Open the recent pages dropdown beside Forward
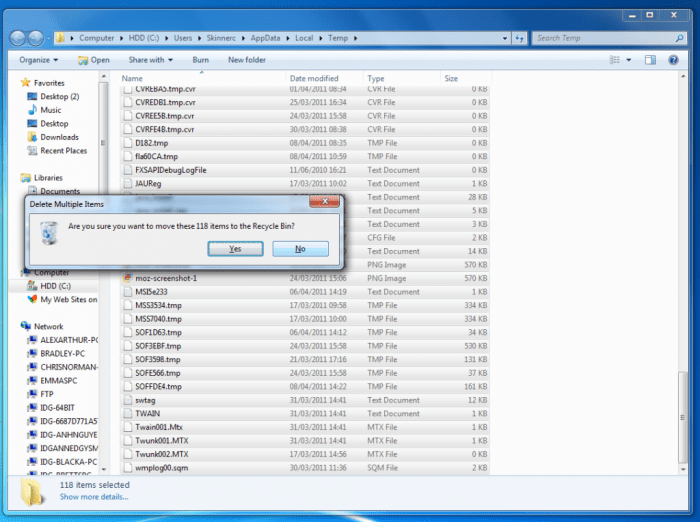Screen dimensions: 700x522 [x=48, y=38]
